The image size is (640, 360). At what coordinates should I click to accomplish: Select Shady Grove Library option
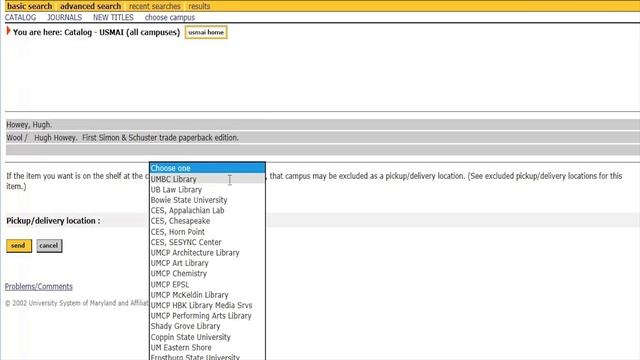coord(207,327)
